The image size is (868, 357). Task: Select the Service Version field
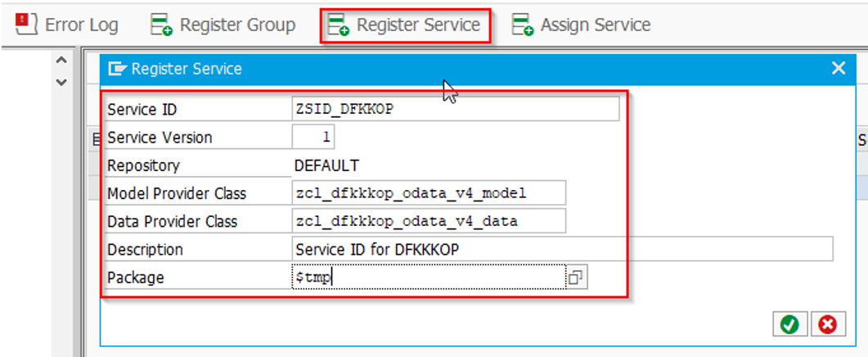314,138
